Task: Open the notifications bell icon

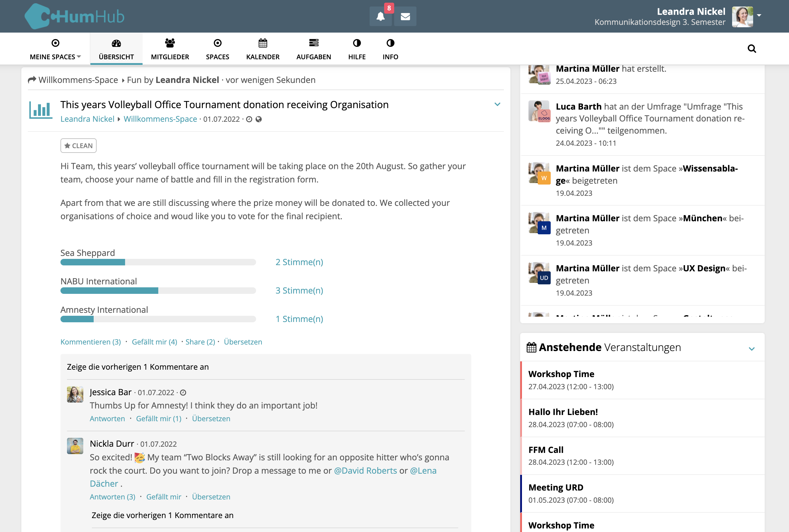Action: click(380, 16)
